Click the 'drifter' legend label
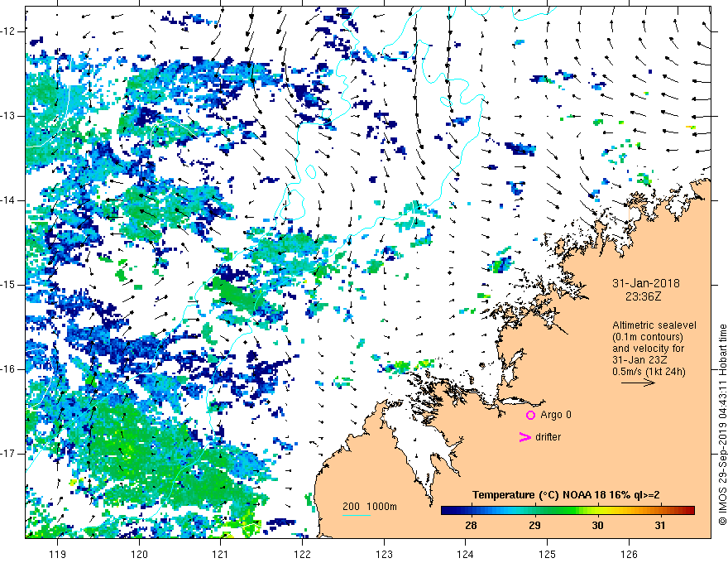The image size is (728, 563). click(x=548, y=437)
